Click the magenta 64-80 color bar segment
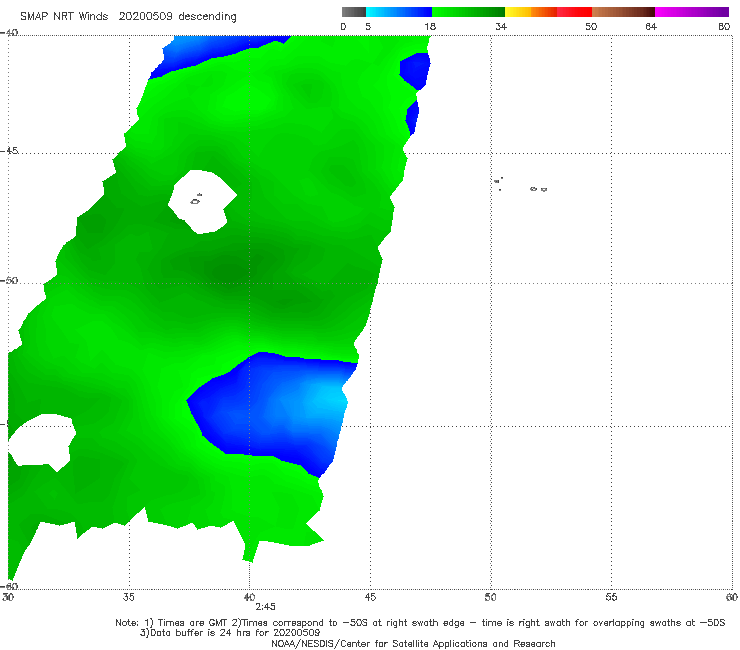Screen dimensions: 740x650 pyautogui.click(x=692, y=12)
